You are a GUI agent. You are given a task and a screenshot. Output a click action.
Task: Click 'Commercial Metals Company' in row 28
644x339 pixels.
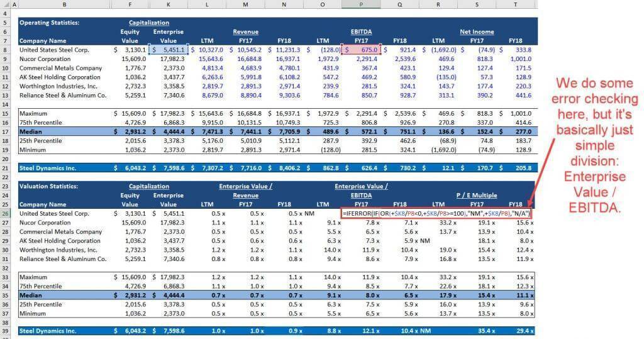pyautogui.click(x=60, y=231)
